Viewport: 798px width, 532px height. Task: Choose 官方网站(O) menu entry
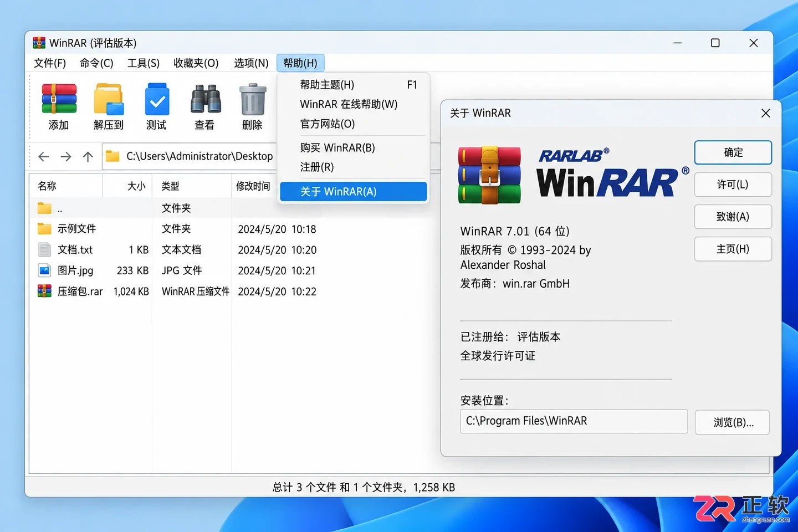[x=354, y=124]
